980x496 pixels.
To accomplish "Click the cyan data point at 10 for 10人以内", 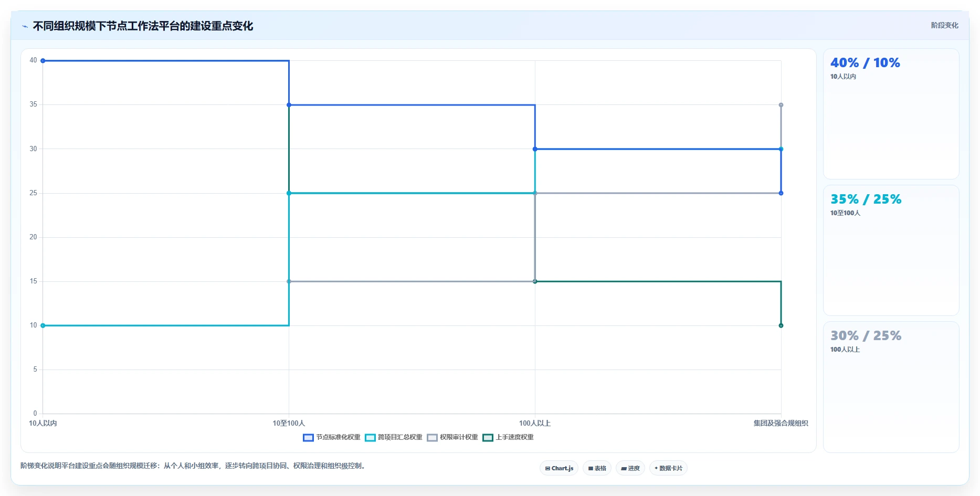I will pos(43,325).
